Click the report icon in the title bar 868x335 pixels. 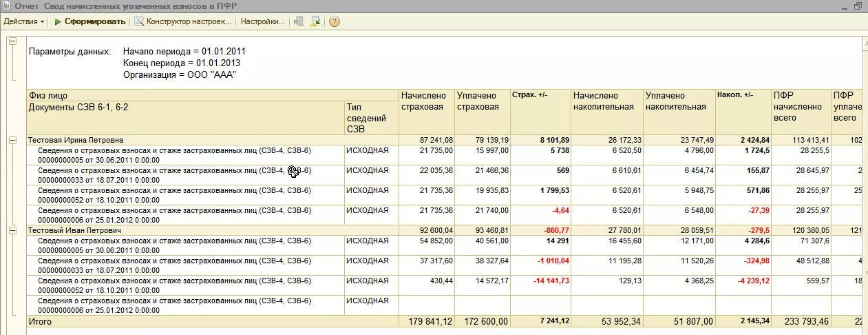(6, 6)
